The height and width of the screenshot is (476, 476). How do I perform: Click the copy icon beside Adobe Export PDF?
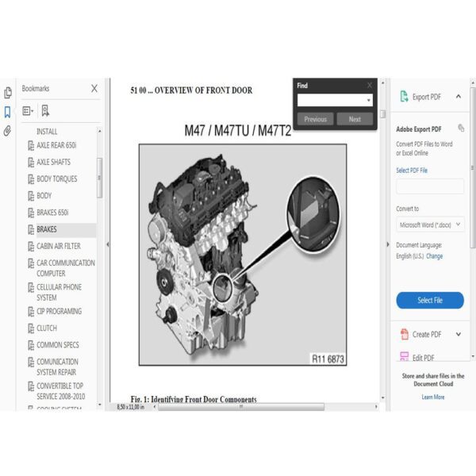[461, 128]
